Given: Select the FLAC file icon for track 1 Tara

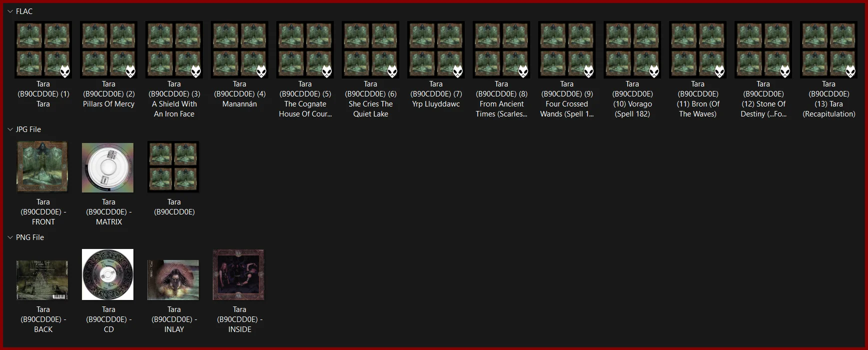Looking at the screenshot, I should [x=43, y=50].
